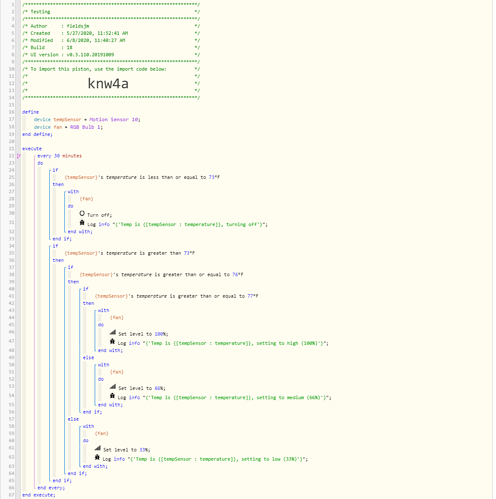This screenshot has width=496, height=499.
Task: Click the log icon beside 'turning off' message
Action: (x=82, y=223)
